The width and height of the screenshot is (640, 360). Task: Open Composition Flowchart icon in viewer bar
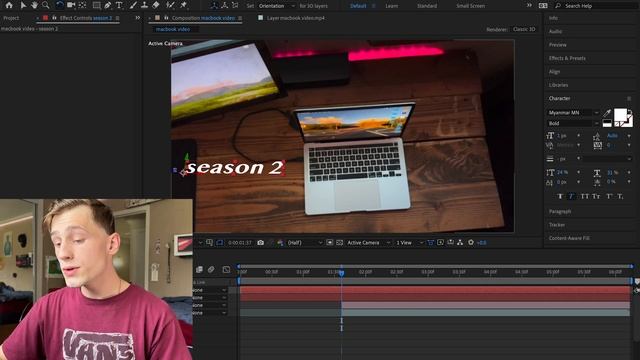pyautogui.click(x=460, y=242)
